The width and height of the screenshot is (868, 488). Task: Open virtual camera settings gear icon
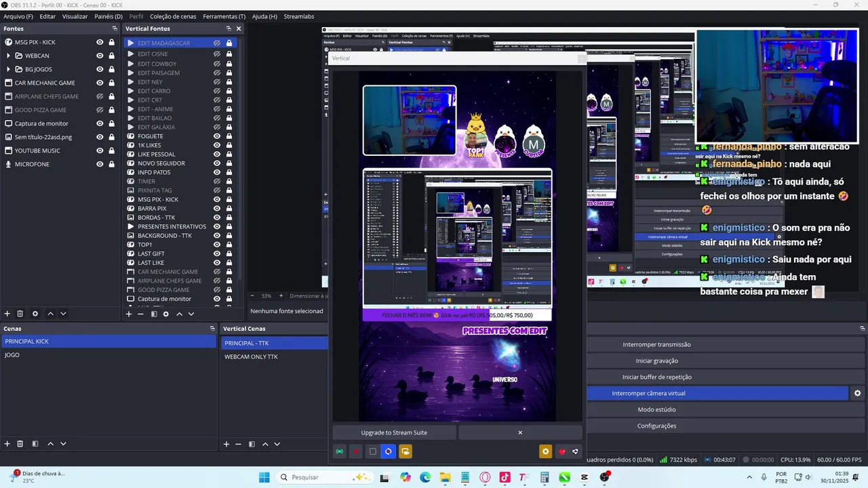(857, 393)
